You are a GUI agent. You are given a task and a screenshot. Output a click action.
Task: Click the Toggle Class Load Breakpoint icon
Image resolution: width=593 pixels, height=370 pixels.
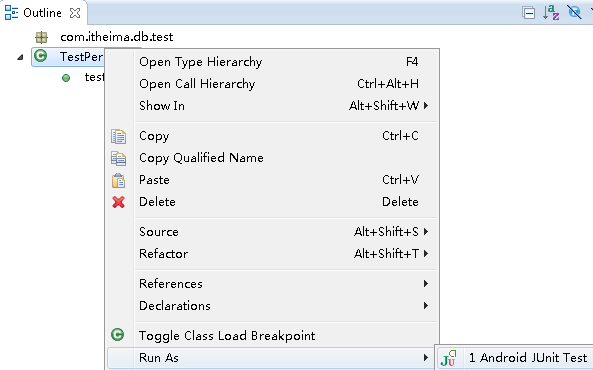click(x=118, y=334)
